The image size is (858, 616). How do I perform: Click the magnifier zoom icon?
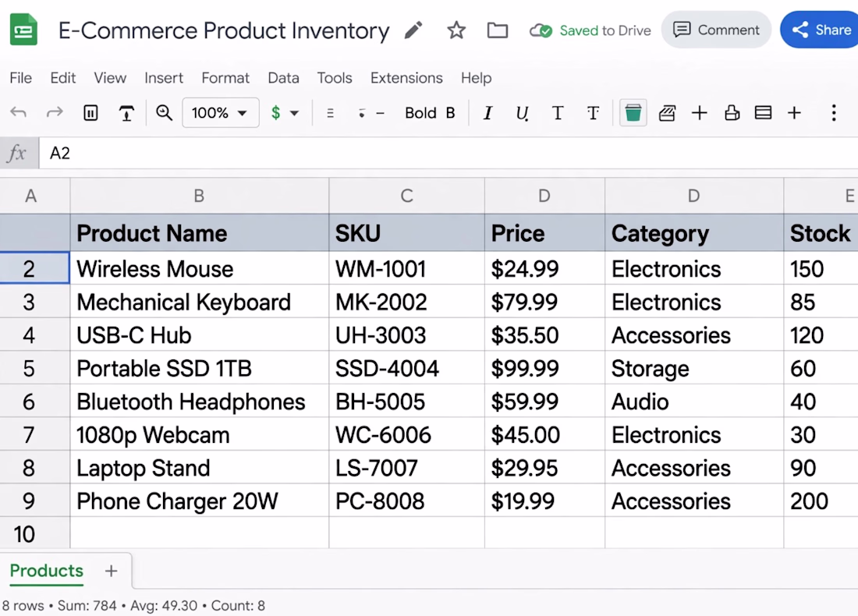[x=164, y=113]
